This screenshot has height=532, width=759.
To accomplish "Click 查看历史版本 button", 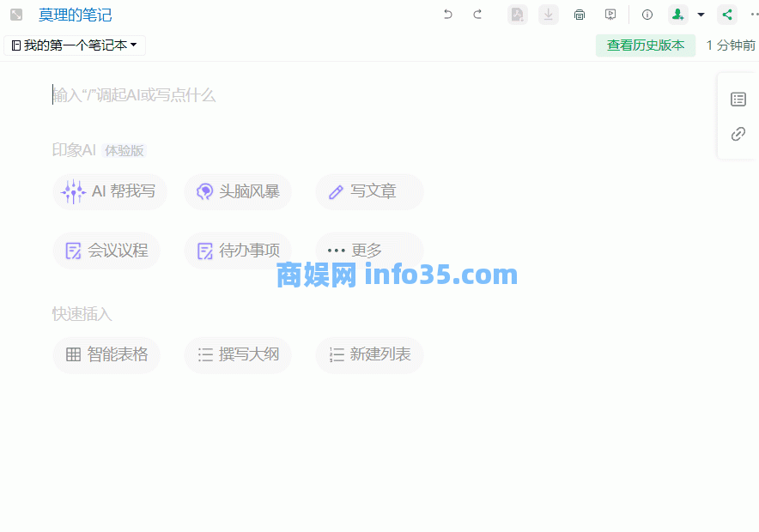I will tap(646, 45).
